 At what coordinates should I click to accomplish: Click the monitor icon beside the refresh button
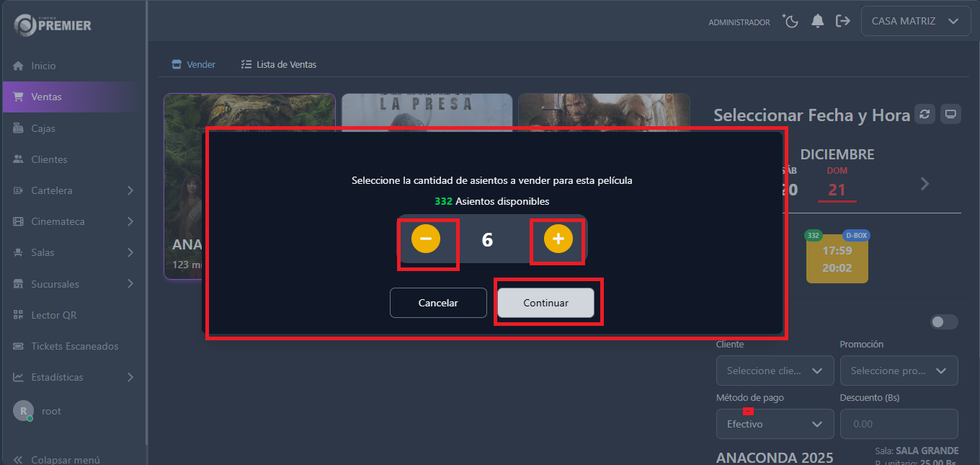tap(950, 113)
